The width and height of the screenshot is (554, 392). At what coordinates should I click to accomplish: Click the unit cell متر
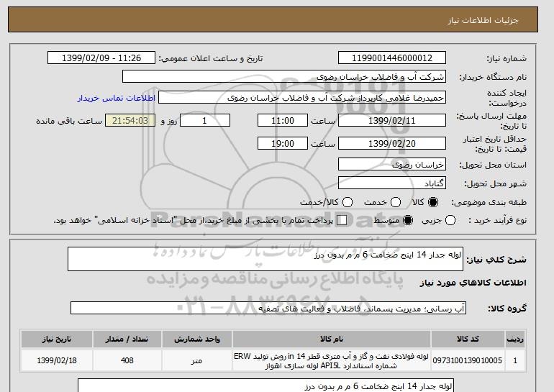pyautogui.click(x=197, y=360)
